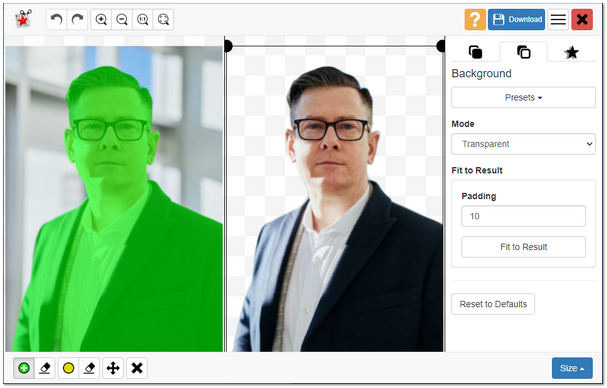The height and width of the screenshot is (388, 607).
Task: Set zoom to 1:1 actual size
Action: pos(142,19)
